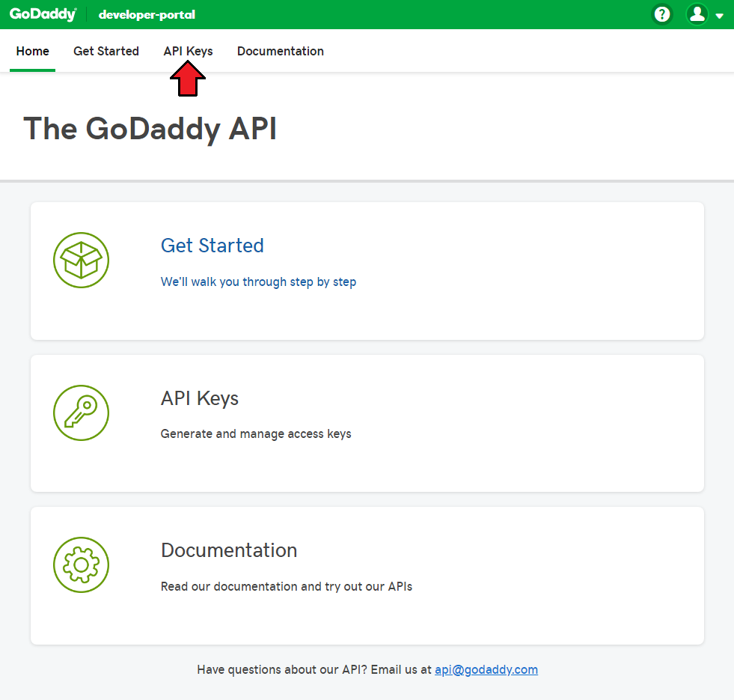Switch to the API Keys navigation tab
The height and width of the screenshot is (700, 734).
tap(188, 51)
